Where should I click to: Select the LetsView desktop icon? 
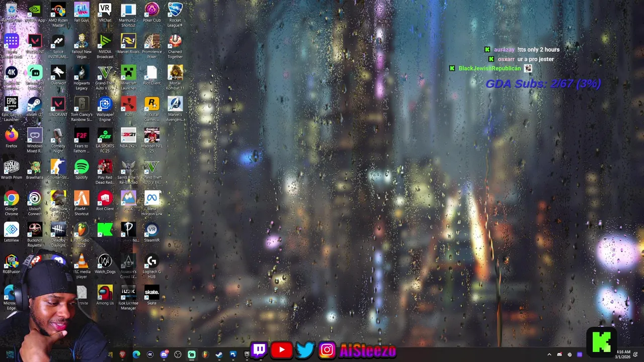[11, 232]
